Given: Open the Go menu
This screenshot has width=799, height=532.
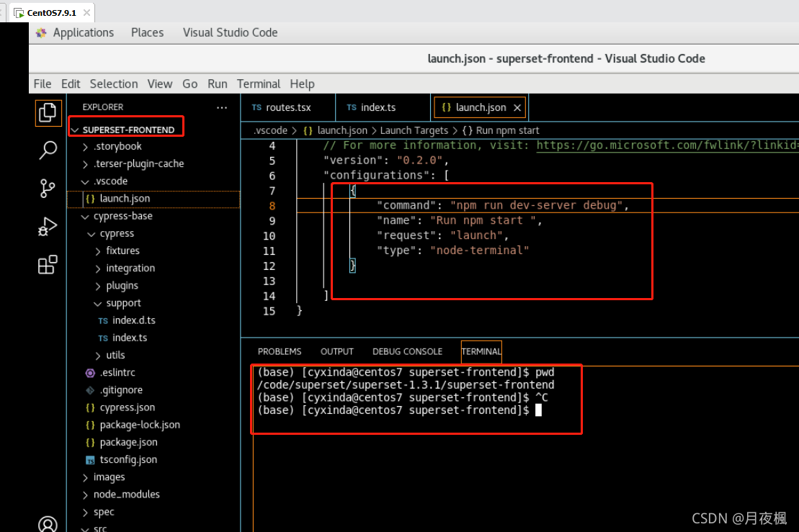Looking at the screenshot, I should pos(189,84).
